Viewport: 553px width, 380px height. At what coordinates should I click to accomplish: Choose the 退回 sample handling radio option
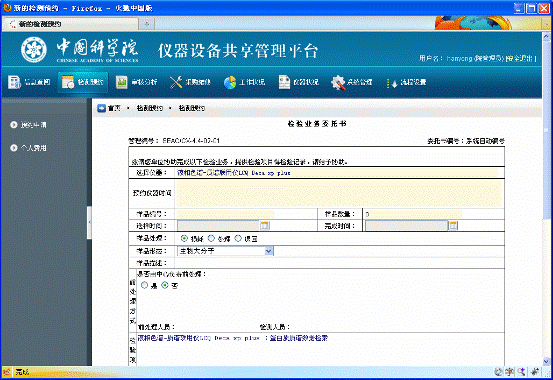238,239
